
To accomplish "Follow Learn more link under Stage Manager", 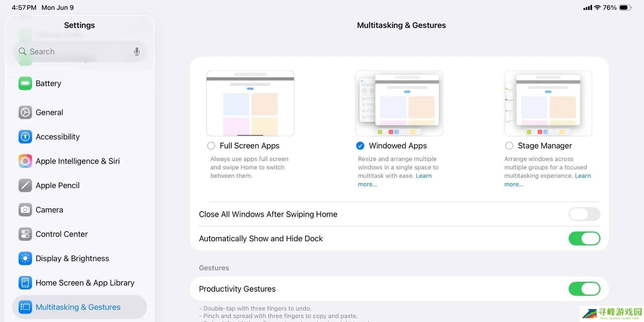I will pyautogui.click(x=583, y=176).
